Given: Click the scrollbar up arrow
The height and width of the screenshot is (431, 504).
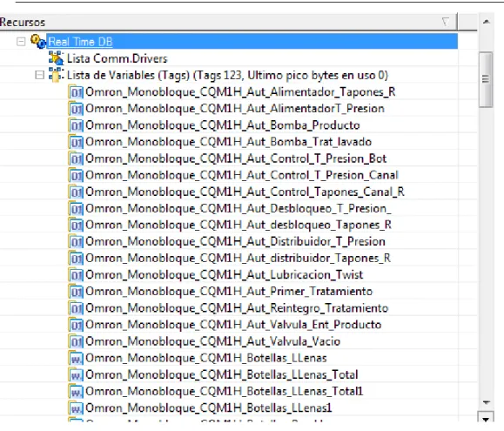Looking at the screenshot, I should 487,22.
